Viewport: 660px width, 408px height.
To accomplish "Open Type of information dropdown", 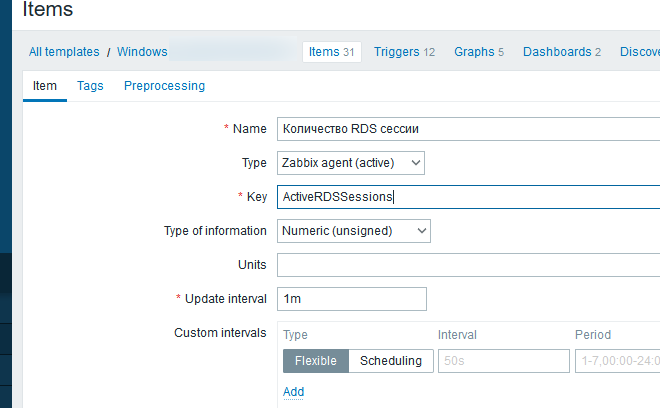I will [354, 231].
